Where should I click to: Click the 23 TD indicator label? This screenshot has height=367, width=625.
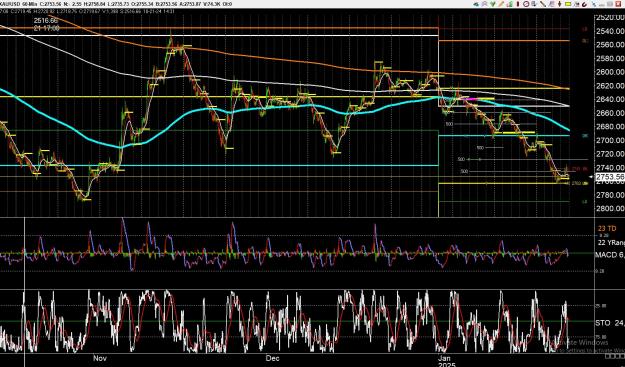coord(606,229)
